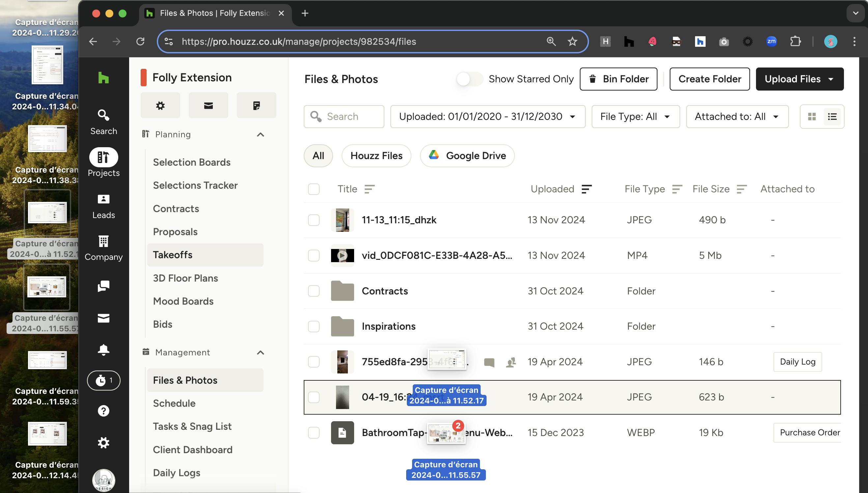The image size is (868, 493).
Task: Check the checkbox next to the Contracts folder
Action: (x=314, y=291)
